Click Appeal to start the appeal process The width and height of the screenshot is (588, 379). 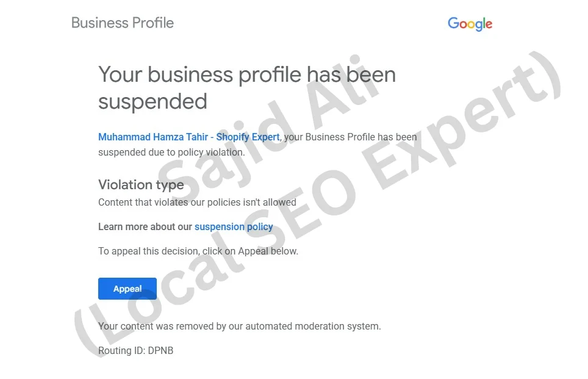(127, 289)
